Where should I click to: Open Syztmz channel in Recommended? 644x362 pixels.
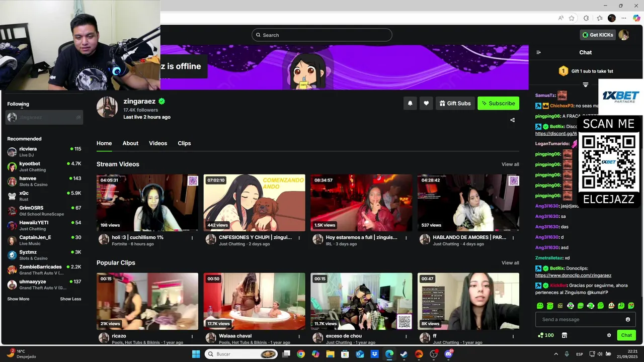coord(44,255)
